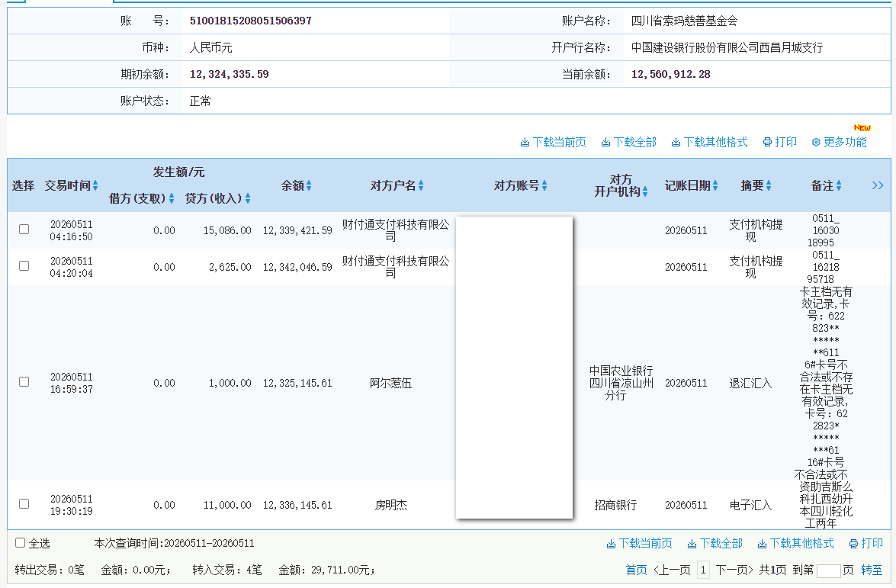Select the 04:20:04 transaction checkbox
Image resolution: width=896 pixels, height=588 pixels.
tap(24, 265)
